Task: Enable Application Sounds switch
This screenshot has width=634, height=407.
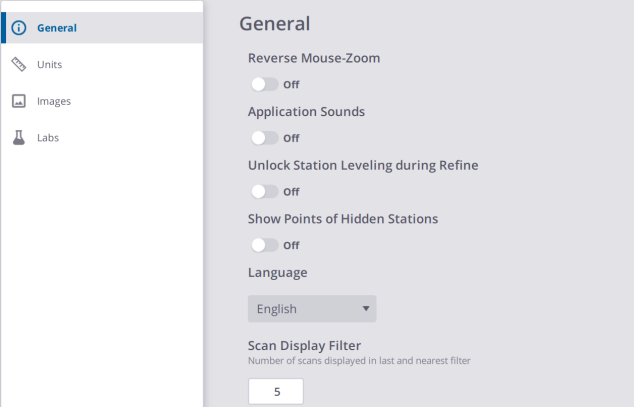Action: tap(264, 138)
